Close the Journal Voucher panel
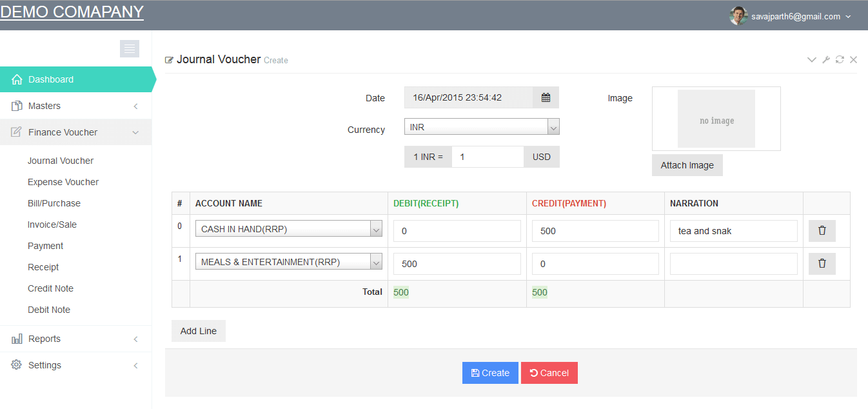Image resolution: width=868 pixels, height=409 pixels. [x=853, y=60]
